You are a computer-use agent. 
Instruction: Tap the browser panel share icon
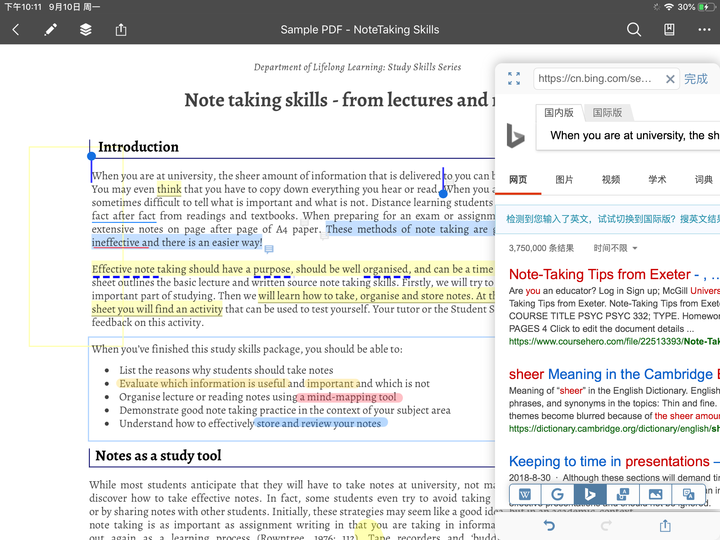point(665,525)
